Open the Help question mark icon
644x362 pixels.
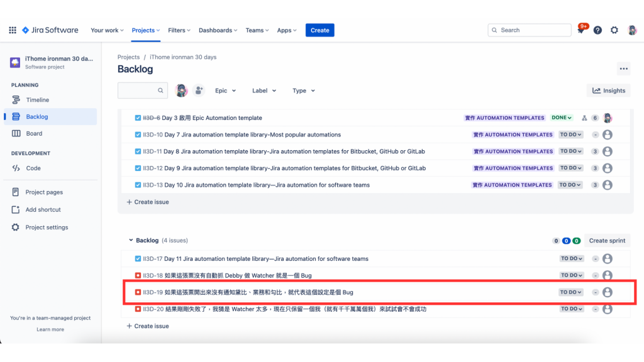pos(597,30)
